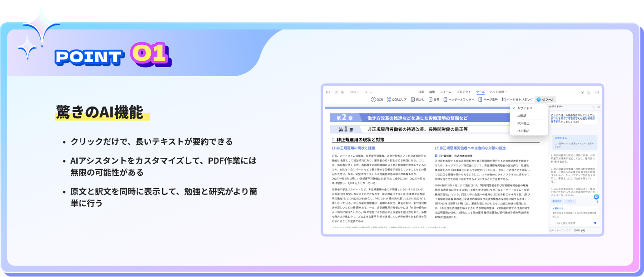Toggle the checked AIサイドバー menu entry
The height and width of the screenshot is (277, 644).
pos(529,108)
